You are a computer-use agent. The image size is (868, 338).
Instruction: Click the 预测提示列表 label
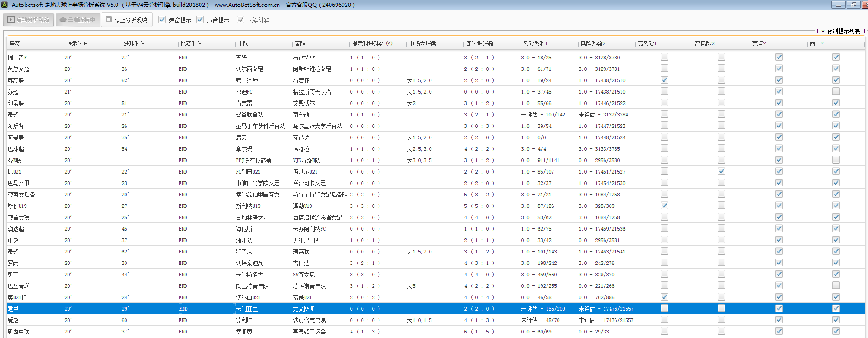843,32
